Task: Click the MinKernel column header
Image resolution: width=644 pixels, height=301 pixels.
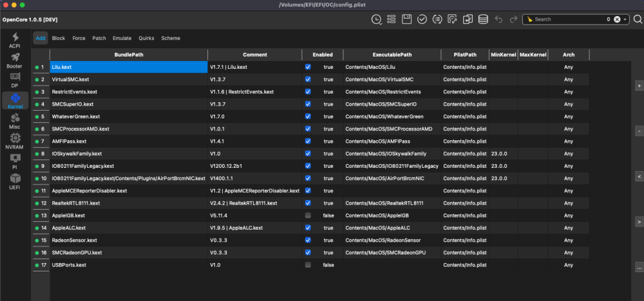Action: point(503,55)
